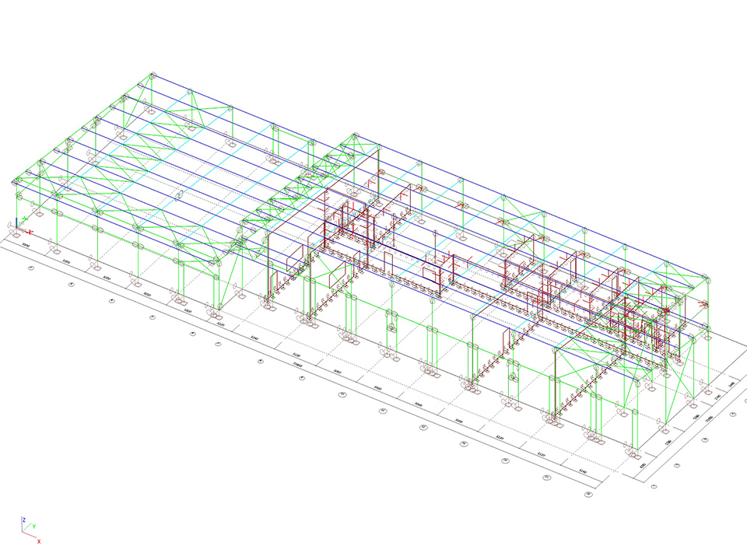The height and width of the screenshot is (560, 747).
Task: Select grid axis bubble number 12
Action: click(423, 427)
